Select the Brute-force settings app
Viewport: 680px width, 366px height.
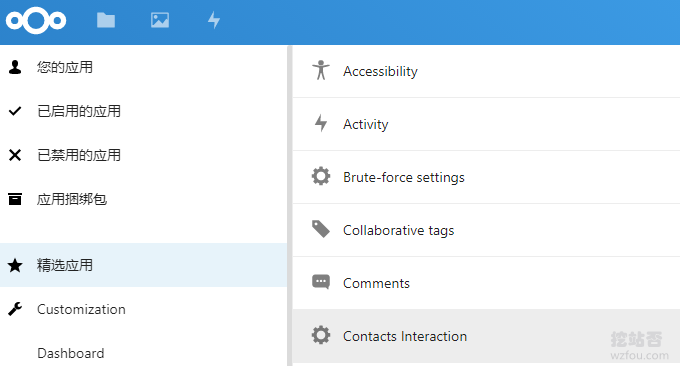click(x=486, y=177)
